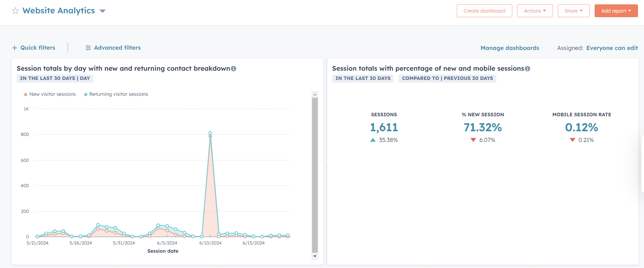This screenshot has width=644, height=268.
Task: Toggle Returning visitor sessions legend series
Action: [x=116, y=94]
